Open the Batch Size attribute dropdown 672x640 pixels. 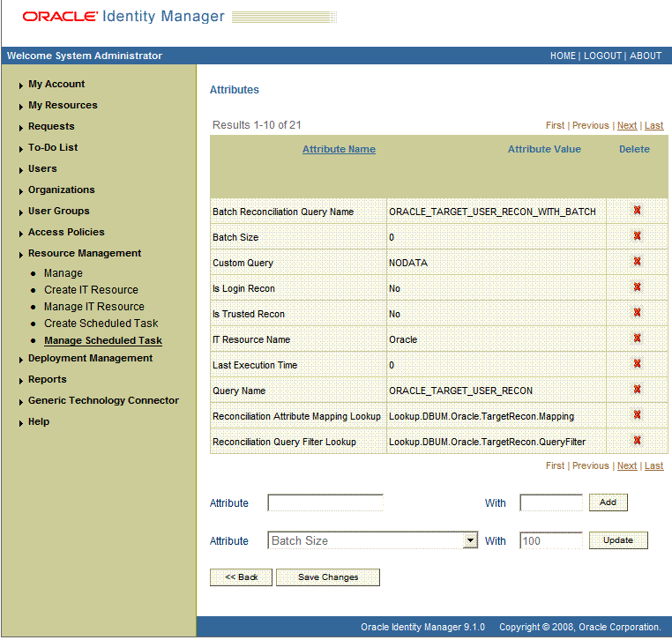point(470,540)
